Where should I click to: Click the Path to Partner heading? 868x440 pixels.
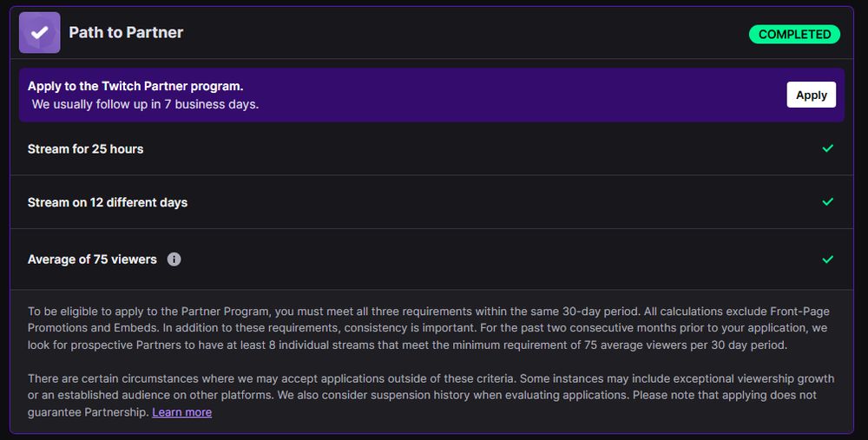(126, 33)
